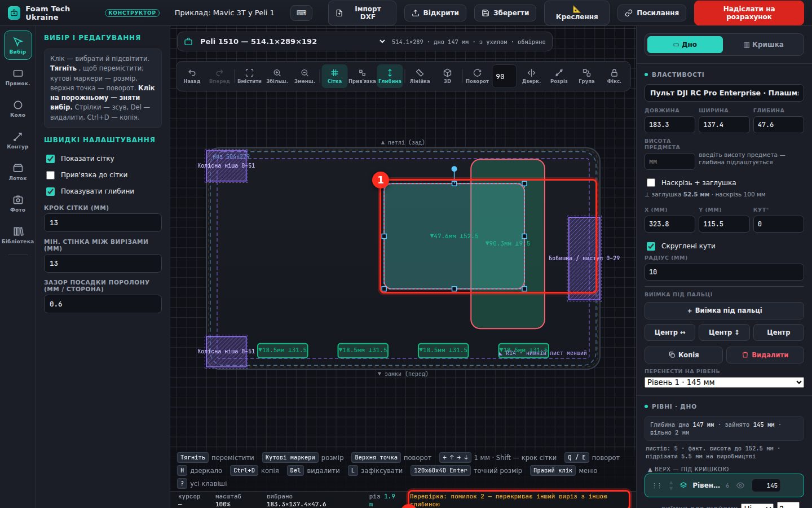Add a cutout with Виїмка під пальці button
This screenshot has width=812, height=508.
click(x=724, y=310)
